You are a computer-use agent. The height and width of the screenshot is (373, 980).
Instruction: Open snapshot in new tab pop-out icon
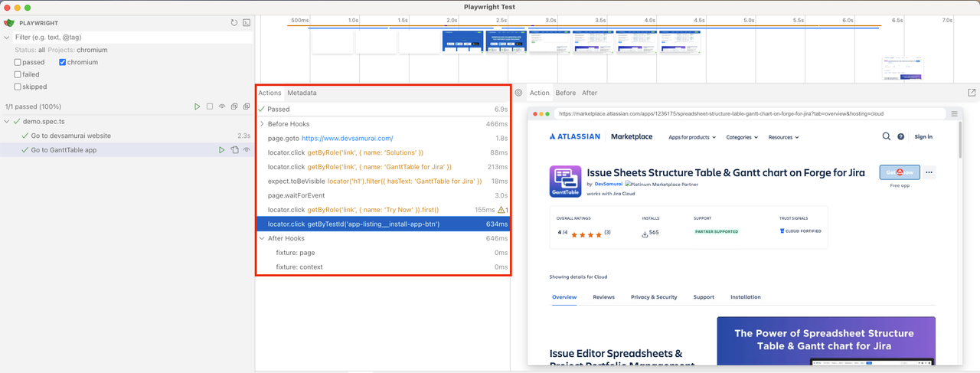(x=972, y=93)
